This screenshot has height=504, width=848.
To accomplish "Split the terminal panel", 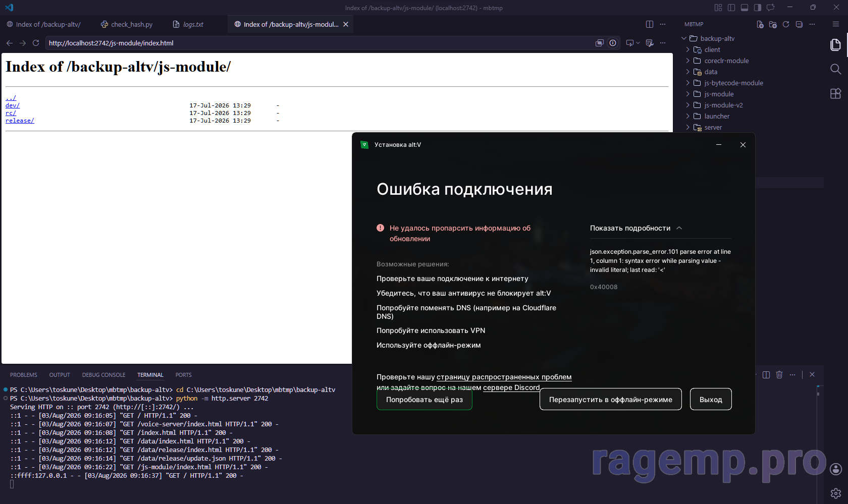I will coord(766,375).
